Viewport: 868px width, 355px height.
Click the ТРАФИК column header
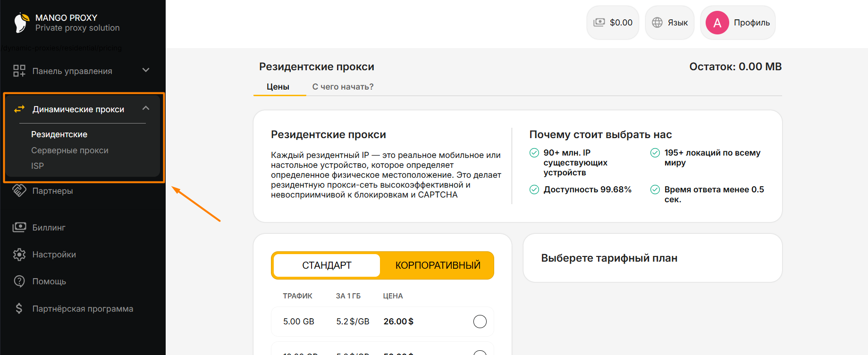click(297, 296)
